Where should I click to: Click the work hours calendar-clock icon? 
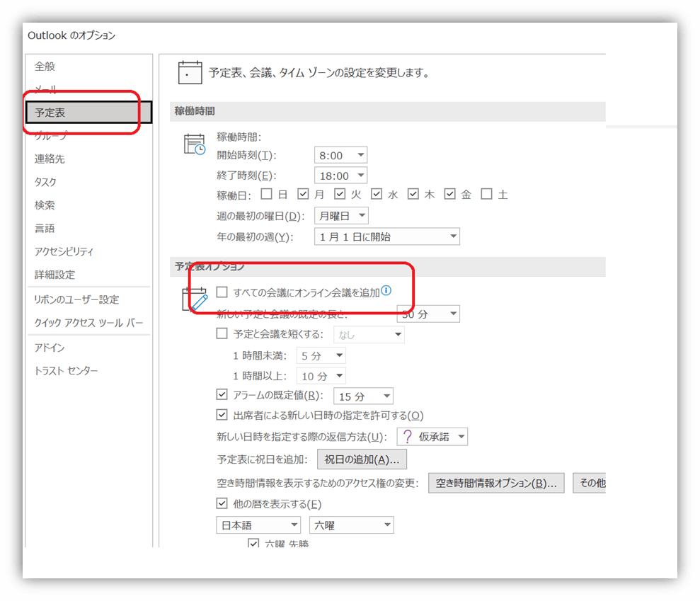coord(195,144)
